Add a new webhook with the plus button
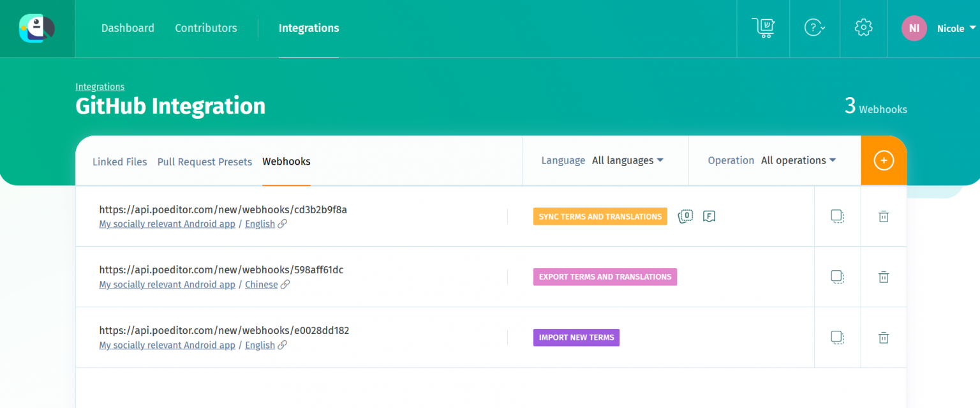This screenshot has height=408, width=980. pyautogui.click(x=884, y=160)
